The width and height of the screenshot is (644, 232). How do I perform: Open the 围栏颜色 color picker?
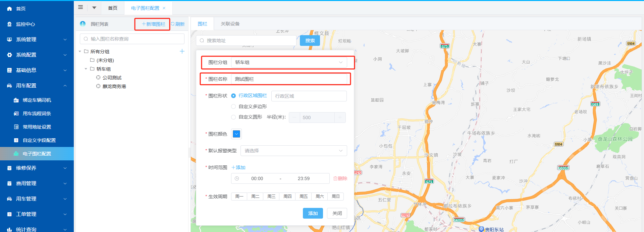click(x=236, y=134)
